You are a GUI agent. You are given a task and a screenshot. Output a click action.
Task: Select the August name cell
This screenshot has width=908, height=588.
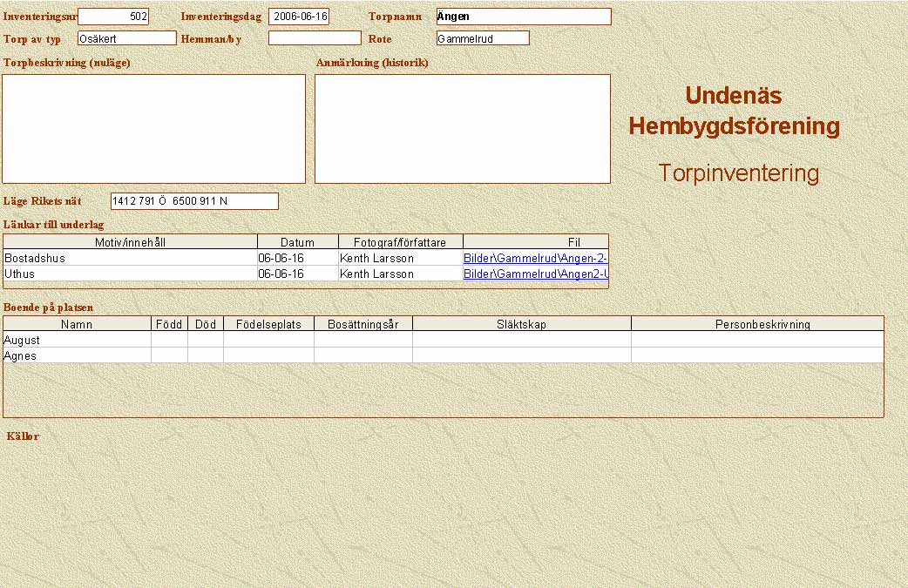pos(77,340)
